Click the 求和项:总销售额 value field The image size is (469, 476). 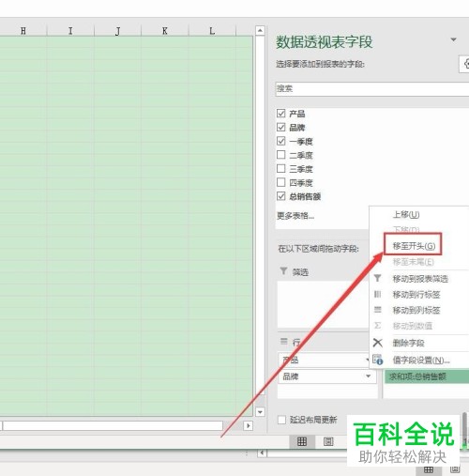coord(427,376)
